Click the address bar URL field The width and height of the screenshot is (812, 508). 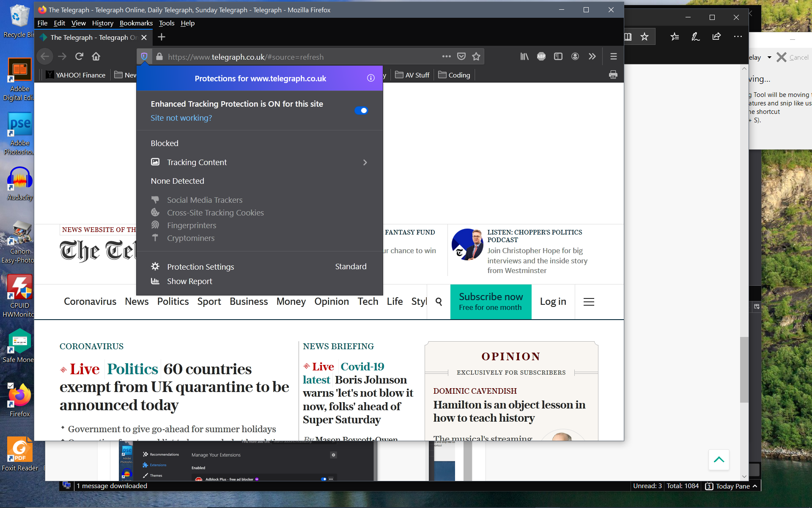[x=296, y=57]
